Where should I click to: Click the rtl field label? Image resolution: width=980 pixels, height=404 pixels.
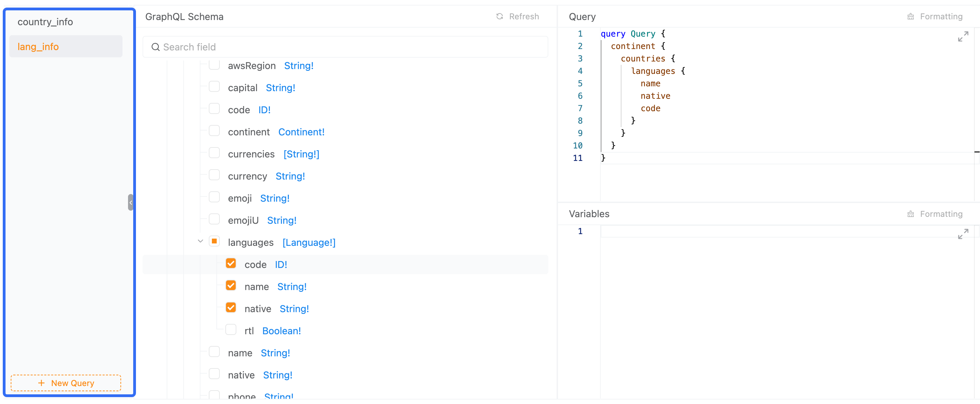pos(249,331)
